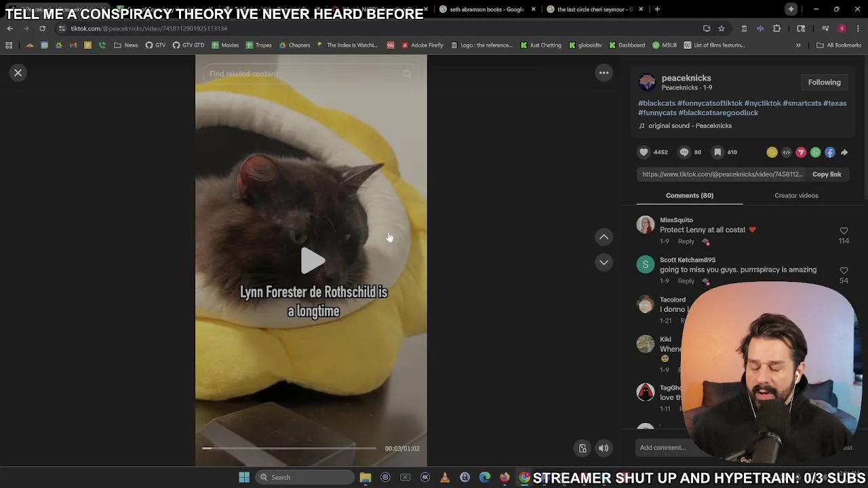
Task: Open the Tropes bookmark
Action: point(259,45)
